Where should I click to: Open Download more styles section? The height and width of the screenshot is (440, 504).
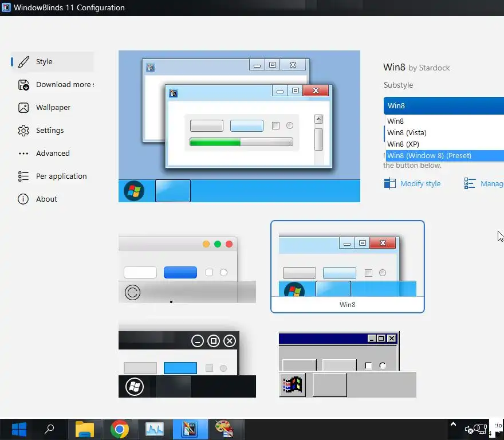(x=52, y=85)
